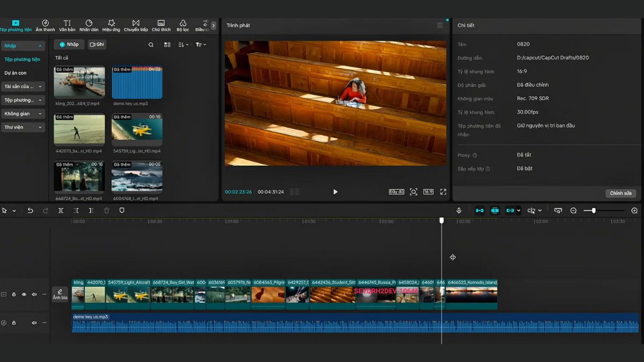Image resolution: width=644 pixels, height=362 pixels.
Task: Adjust the timeline zoom slider
Action: (593, 210)
